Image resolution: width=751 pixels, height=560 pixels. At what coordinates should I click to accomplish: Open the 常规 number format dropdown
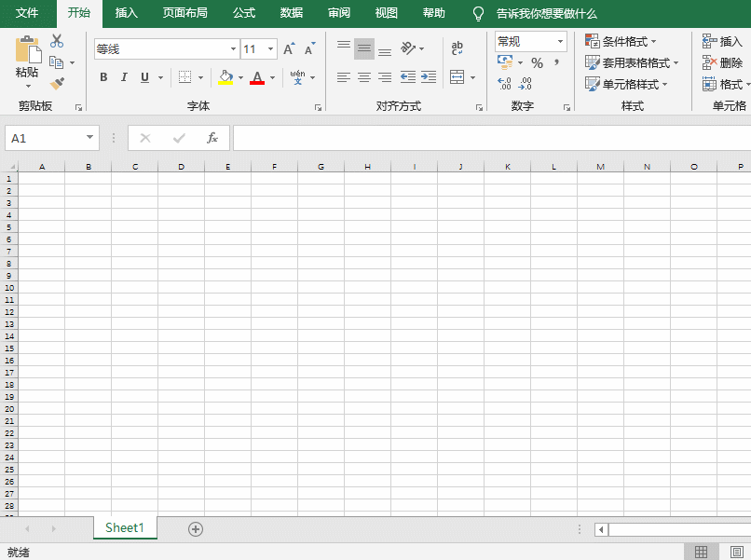tap(560, 42)
